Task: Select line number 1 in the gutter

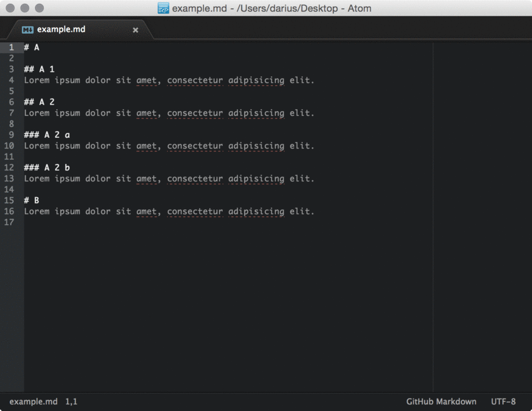Action: click(x=11, y=47)
